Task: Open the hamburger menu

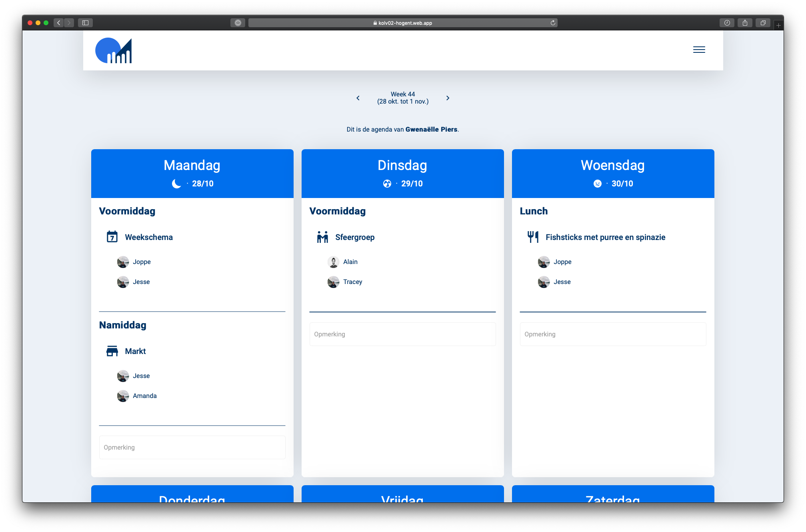Action: [699, 50]
